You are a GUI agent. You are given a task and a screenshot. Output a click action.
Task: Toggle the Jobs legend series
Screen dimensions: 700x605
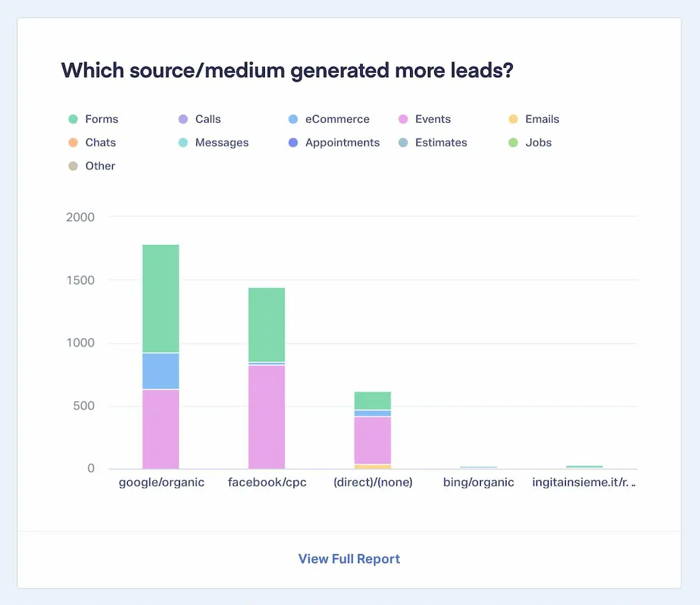click(x=530, y=142)
